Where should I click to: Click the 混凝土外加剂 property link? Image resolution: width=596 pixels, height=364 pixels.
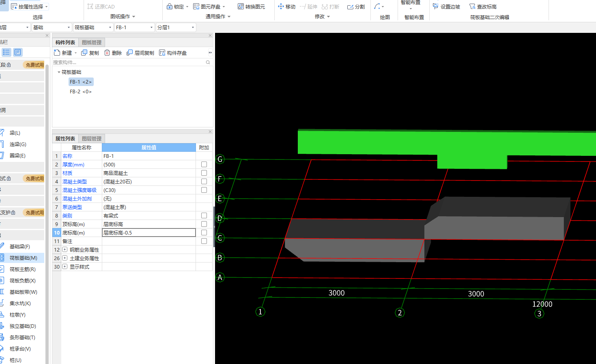77,198
